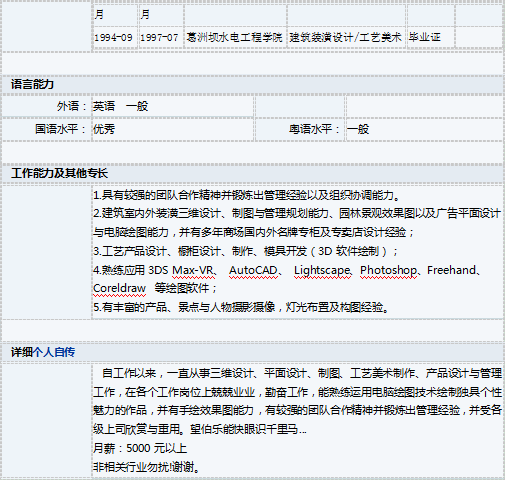Select the 语言能力 section header

32,84
